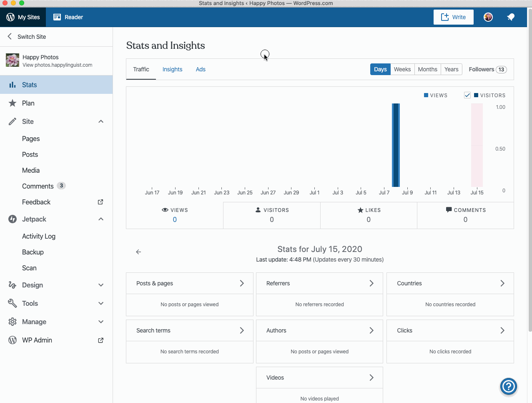Open the Posts menu item
Viewport: 532px width, 403px height.
pyautogui.click(x=30, y=154)
